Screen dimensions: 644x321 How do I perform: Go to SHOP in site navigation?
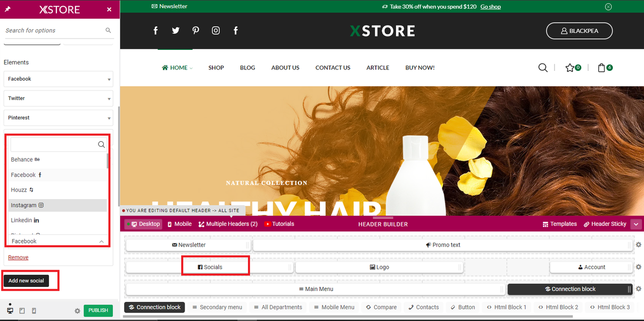point(216,67)
